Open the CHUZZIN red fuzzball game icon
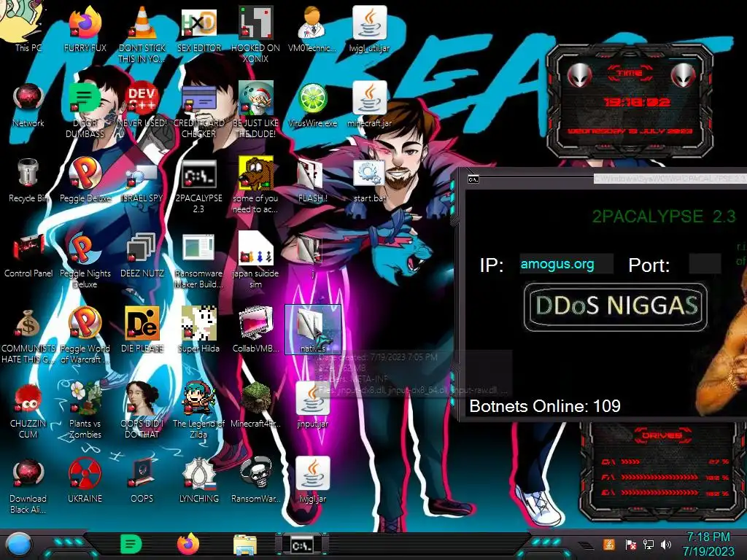The width and height of the screenshot is (747, 560). click(28, 410)
